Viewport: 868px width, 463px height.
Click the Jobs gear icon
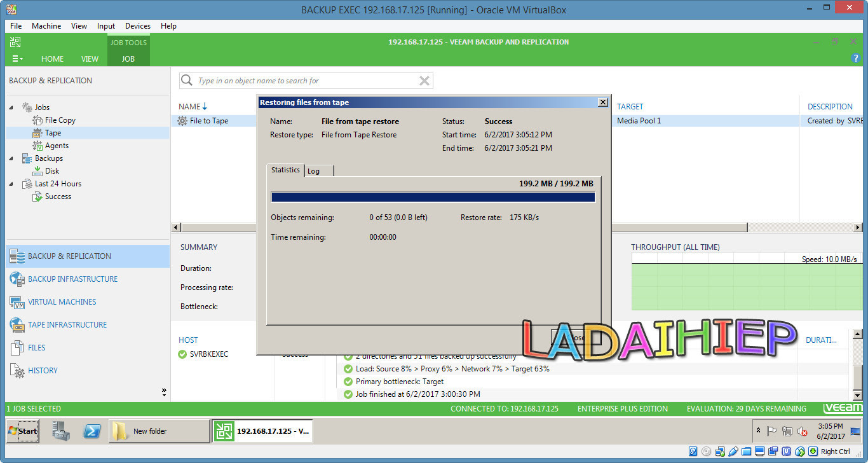(27, 107)
